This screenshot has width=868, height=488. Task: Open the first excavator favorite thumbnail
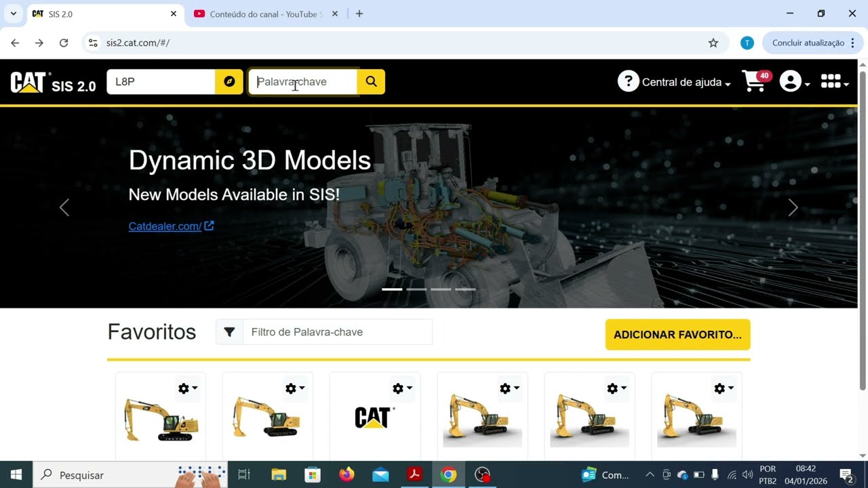coord(161,420)
